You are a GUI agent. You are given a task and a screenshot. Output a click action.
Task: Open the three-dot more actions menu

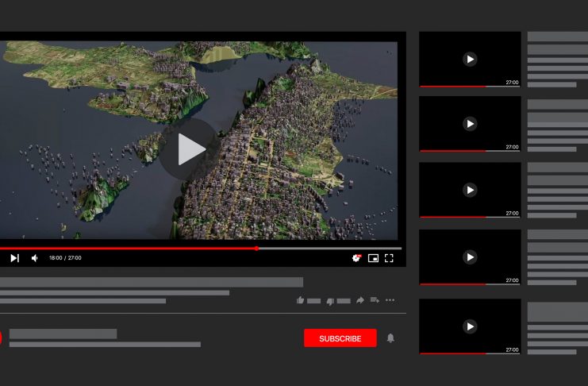(390, 300)
